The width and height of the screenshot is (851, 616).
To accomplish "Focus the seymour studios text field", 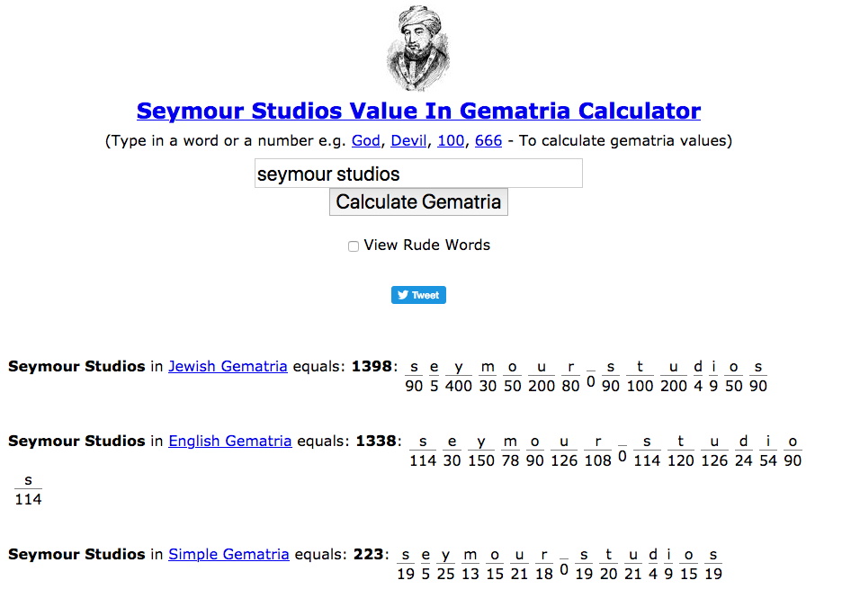I will [418, 174].
